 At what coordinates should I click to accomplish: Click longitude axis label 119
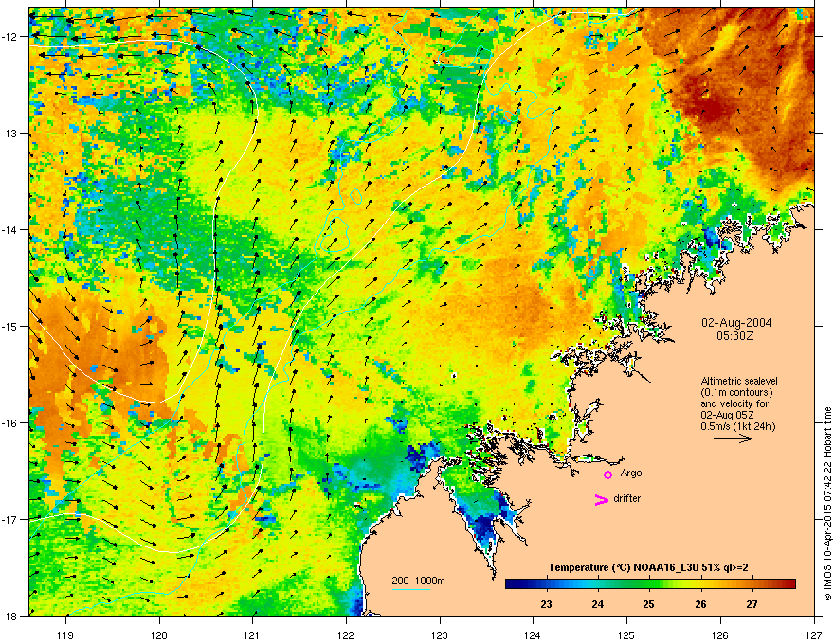65,635
